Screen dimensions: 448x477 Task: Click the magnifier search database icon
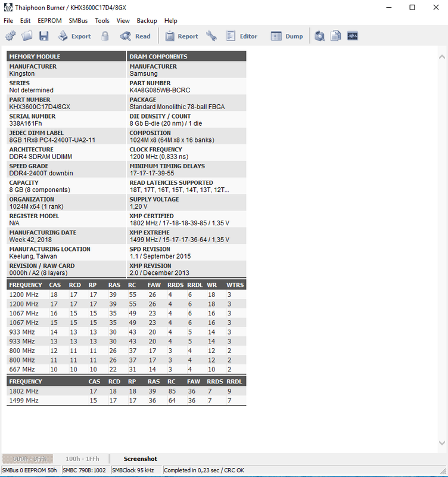pyautogui.click(x=319, y=36)
